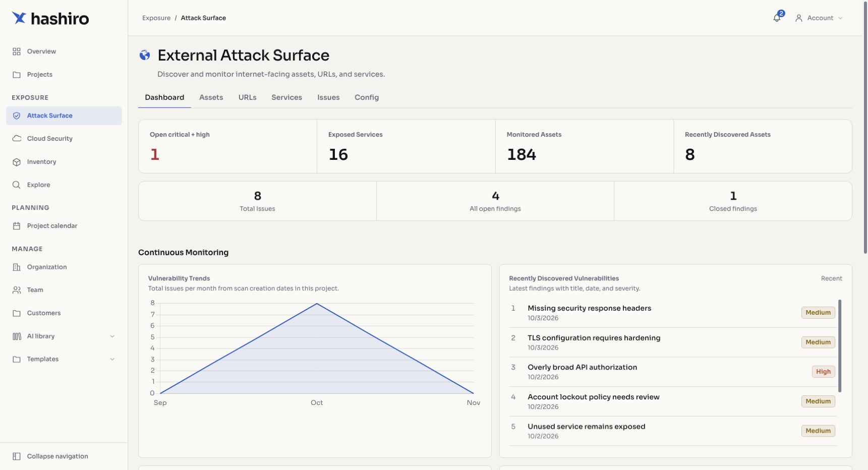The image size is (868, 470).
Task: Go to the Issues tab
Action: click(328, 97)
